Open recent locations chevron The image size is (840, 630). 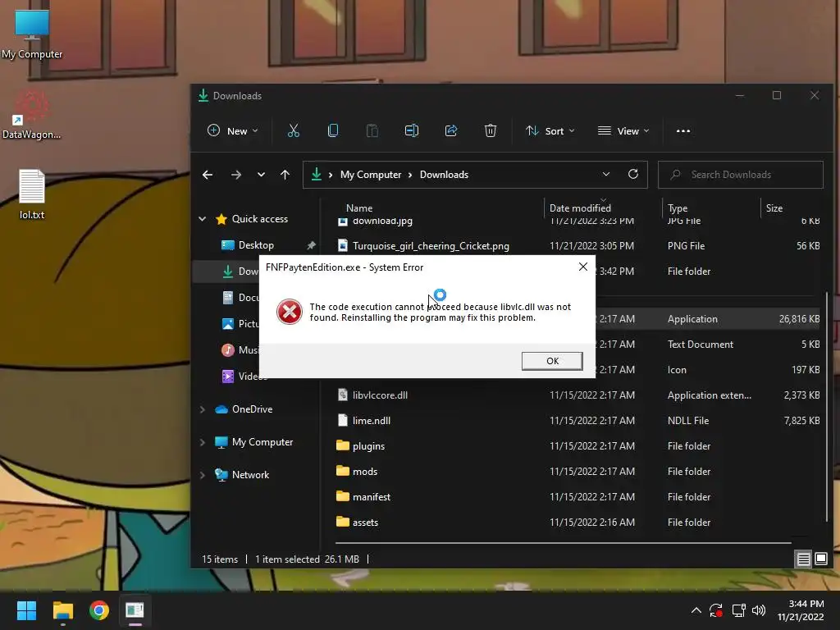click(261, 175)
